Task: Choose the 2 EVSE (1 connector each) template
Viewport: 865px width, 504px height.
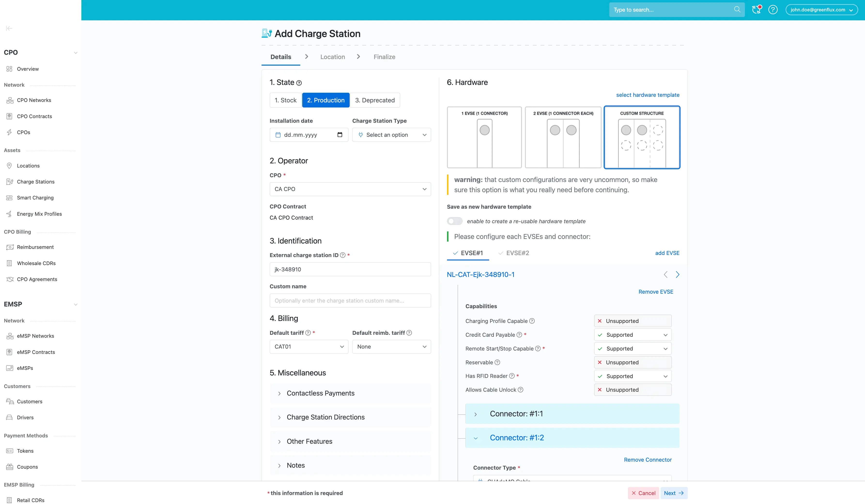Action: pyautogui.click(x=563, y=137)
